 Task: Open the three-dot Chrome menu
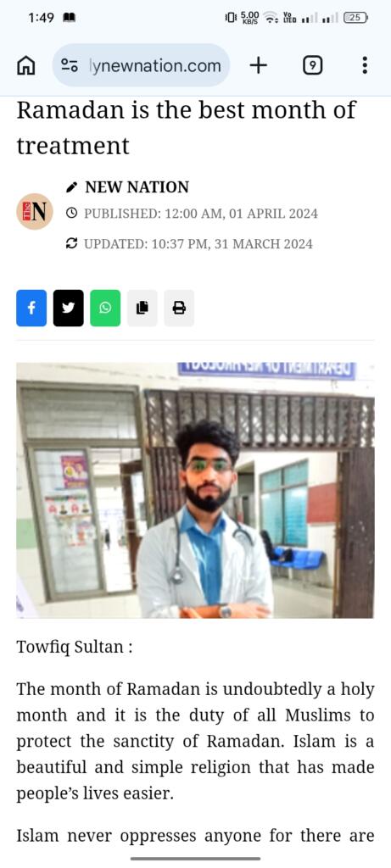click(365, 66)
